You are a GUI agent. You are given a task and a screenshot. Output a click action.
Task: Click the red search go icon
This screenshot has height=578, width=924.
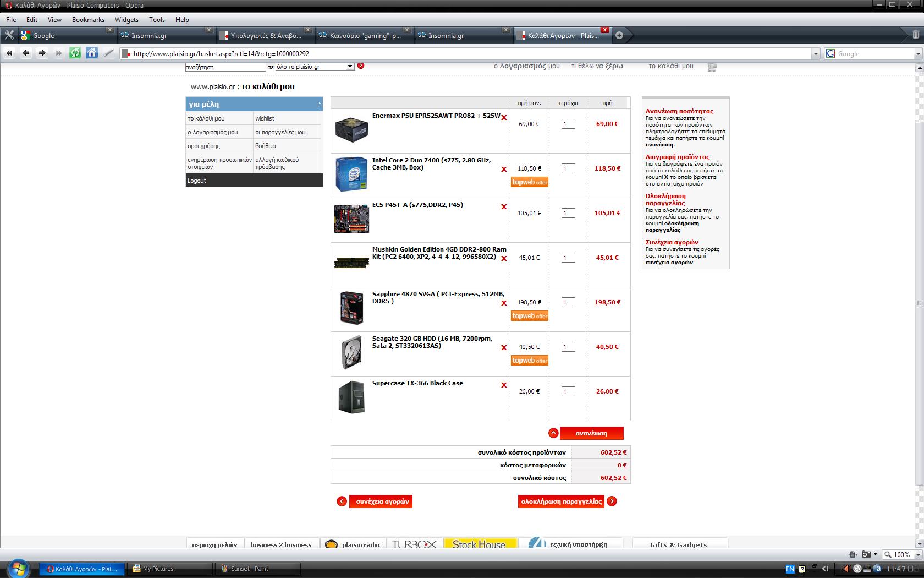coord(361,66)
